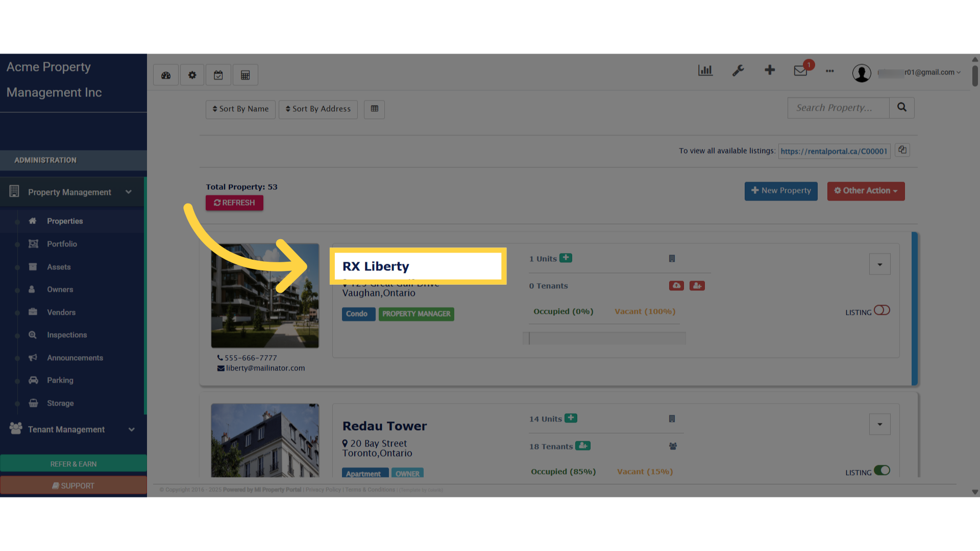Open the mail envelope notifications
Viewport: 980px width, 551px height.
click(800, 70)
